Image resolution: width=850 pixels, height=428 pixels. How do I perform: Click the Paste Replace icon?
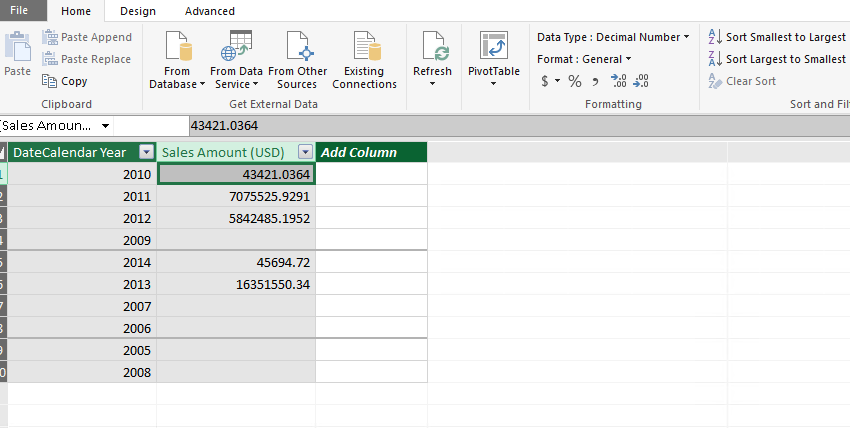[x=50, y=59]
